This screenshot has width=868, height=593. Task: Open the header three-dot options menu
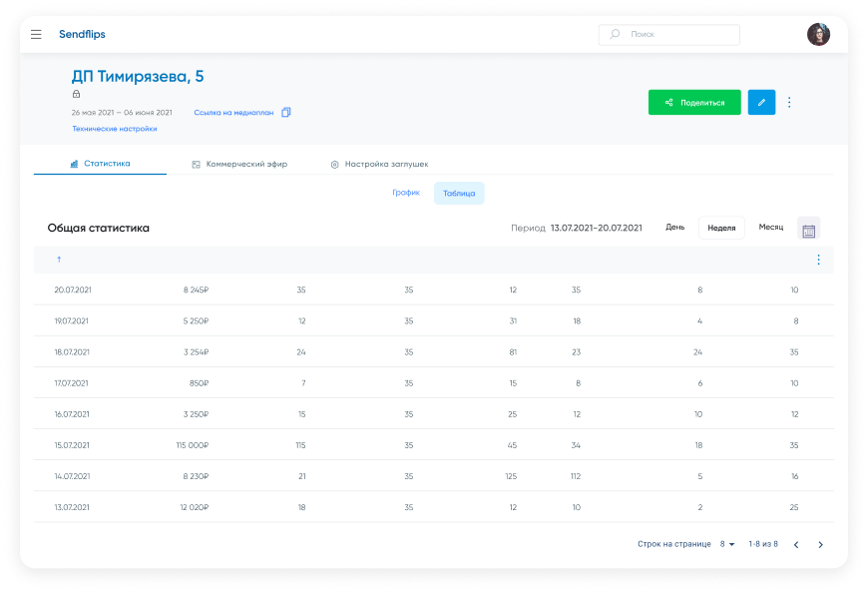click(789, 103)
